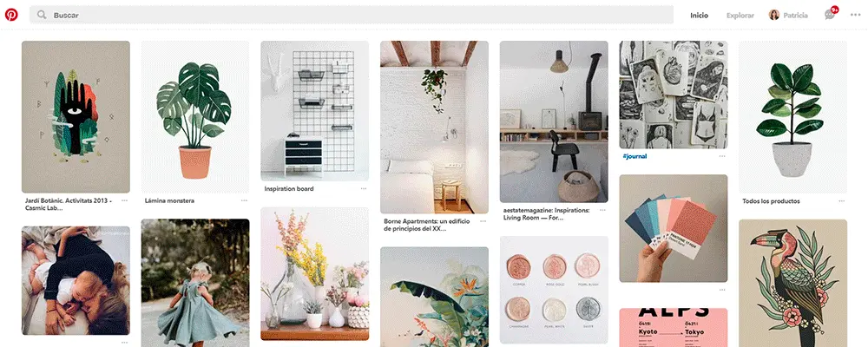This screenshot has height=347, width=868.
Task: Click Patricia's profile avatar
Action: [x=774, y=15]
